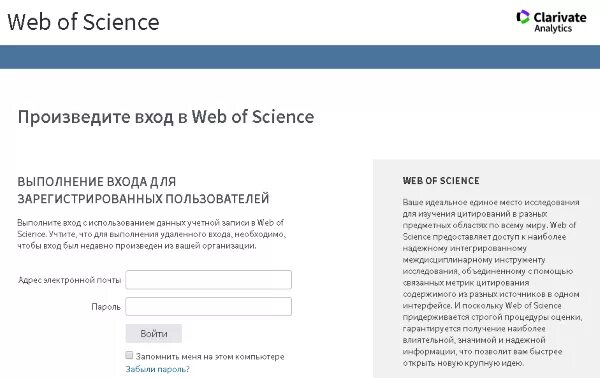Click the WEB OF SCIENCE sidebar heading
This screenshot has height=378, width=600.
coord(441,181)
